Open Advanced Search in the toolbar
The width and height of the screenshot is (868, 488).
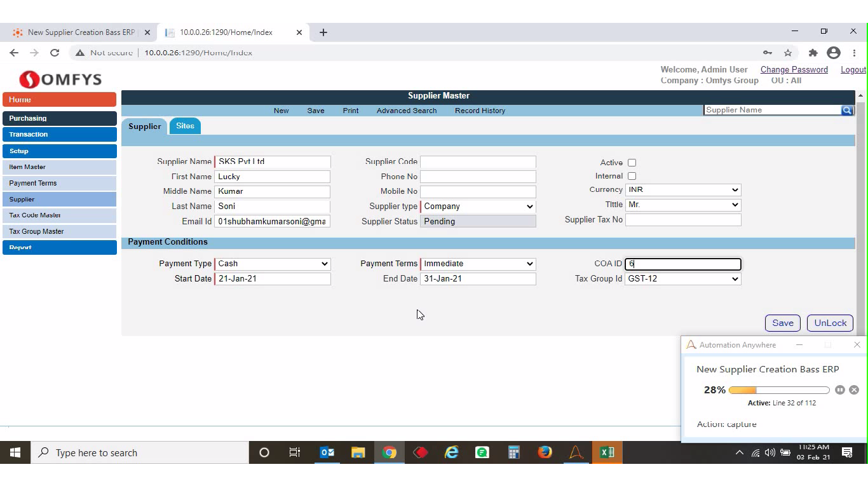coord(406,111)
